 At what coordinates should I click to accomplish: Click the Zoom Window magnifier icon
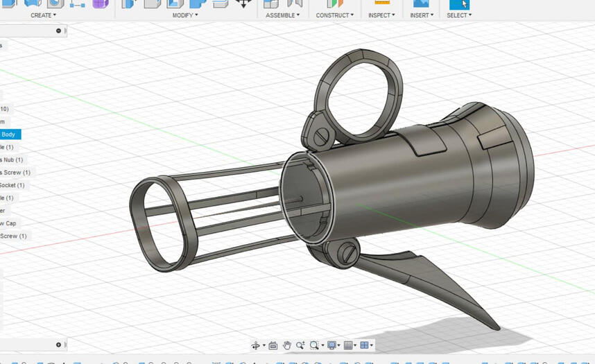315,345
